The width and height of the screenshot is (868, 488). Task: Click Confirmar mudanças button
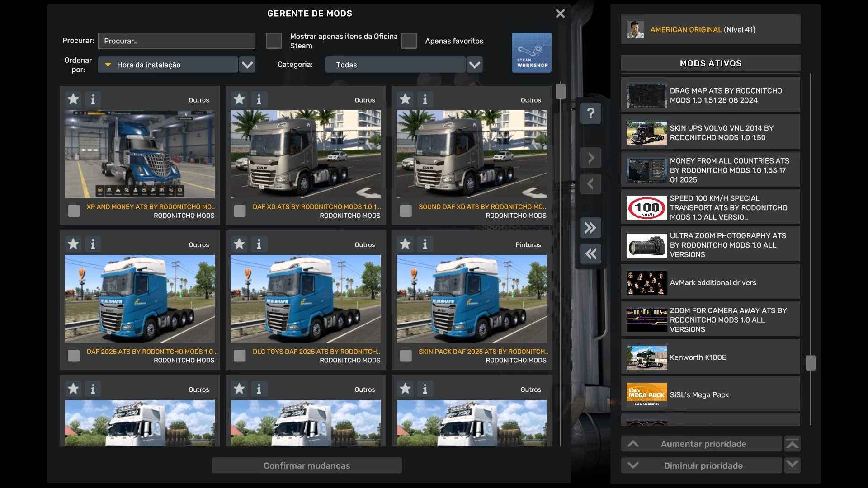tap(307, 465)
